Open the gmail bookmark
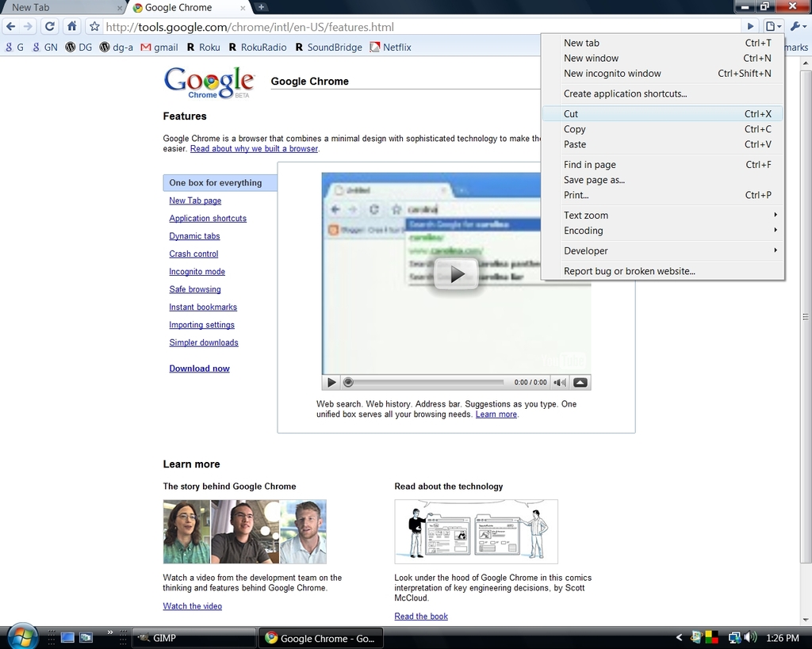812x649 pixels. [x=159, y=47]
